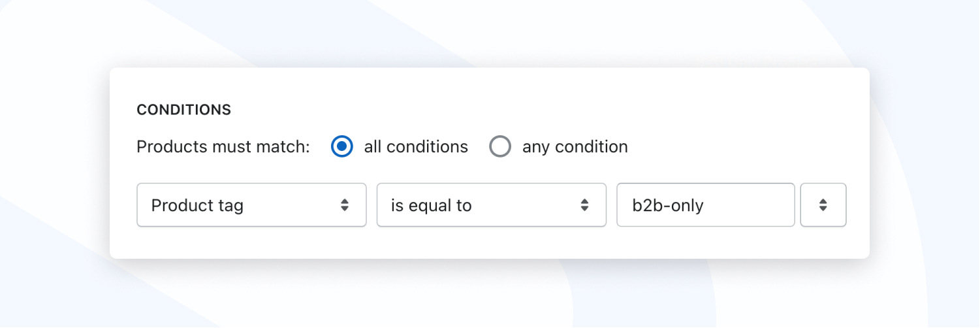Select the "all conditions" radio button
The height and width of the screenshot is (328, 980).
tap(342, 146)
